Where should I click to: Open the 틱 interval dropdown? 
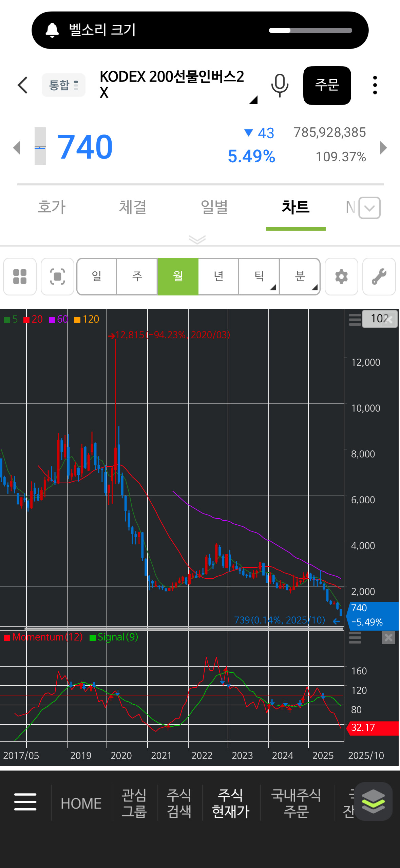pyautogui.click(x=259, y=276)
